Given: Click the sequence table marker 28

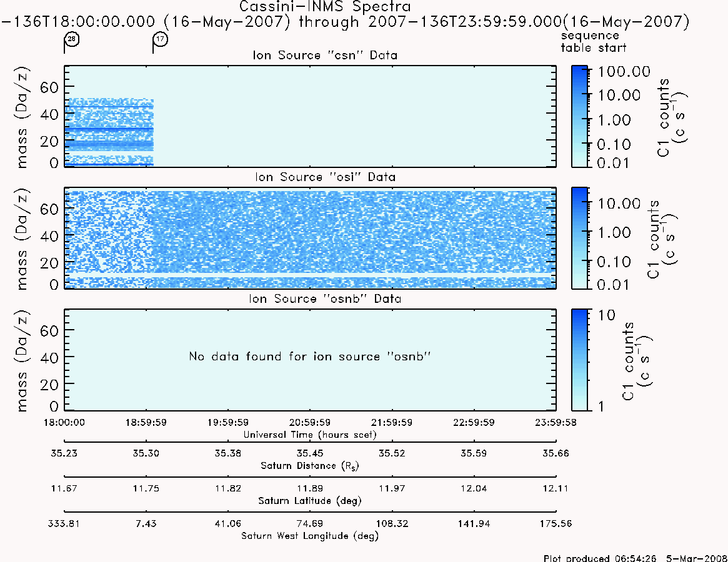Looking at the screenshot, I should pyautogui.click(x=71, y=39).
